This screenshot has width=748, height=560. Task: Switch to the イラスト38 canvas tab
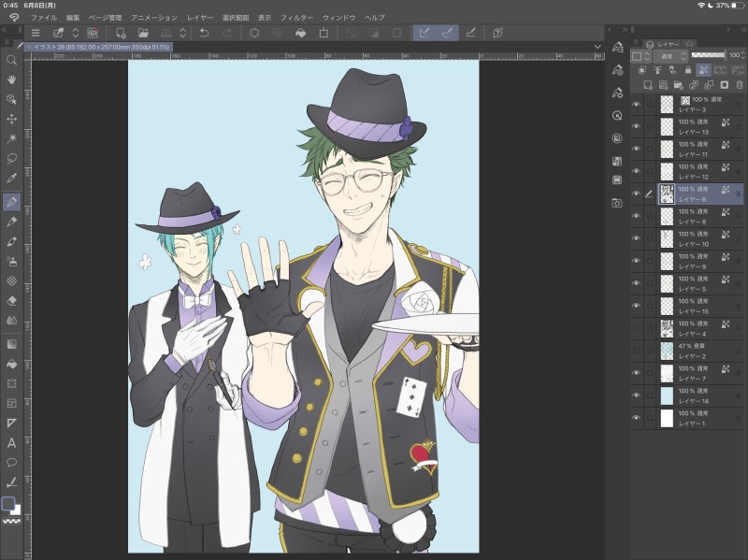click(98, 48)
